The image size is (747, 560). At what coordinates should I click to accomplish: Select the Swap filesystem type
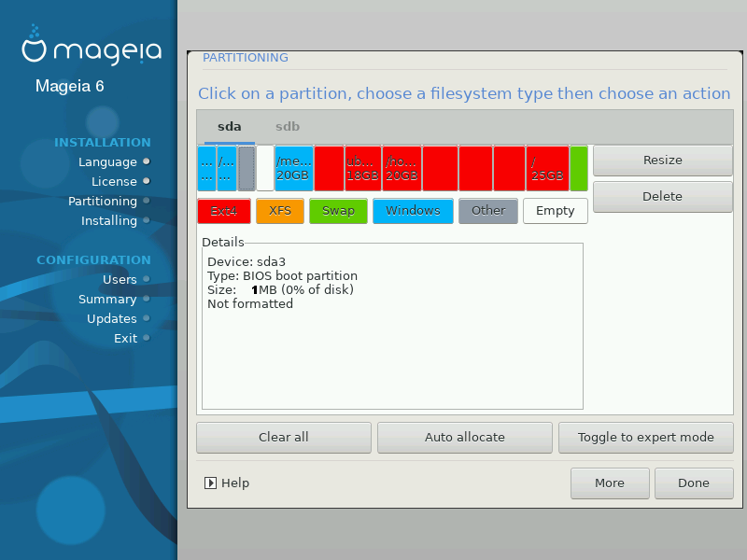(x=338, y=211)
